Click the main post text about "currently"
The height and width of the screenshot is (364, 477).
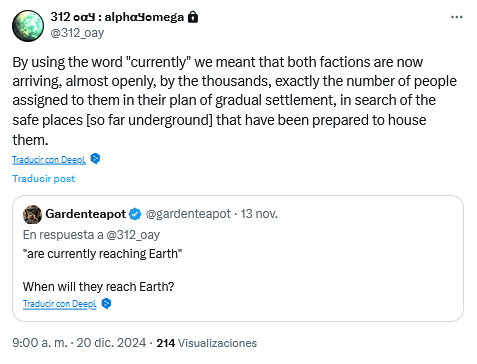pos(234,101)
